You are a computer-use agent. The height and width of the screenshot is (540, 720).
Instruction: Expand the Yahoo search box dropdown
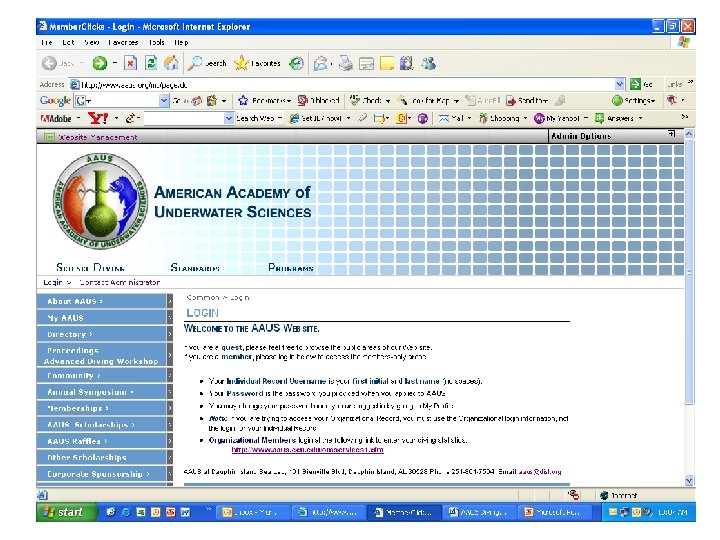229,118
